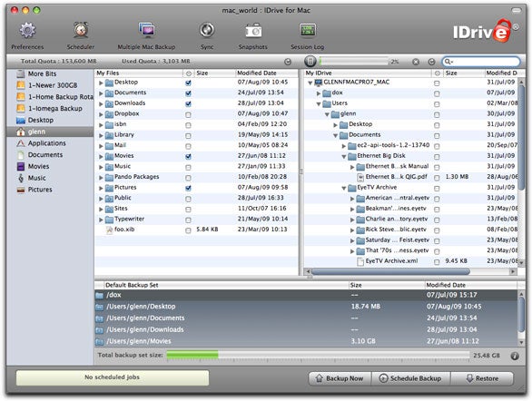
Task: Collapse EyeTV Archive folder
Action: point(344,188)
